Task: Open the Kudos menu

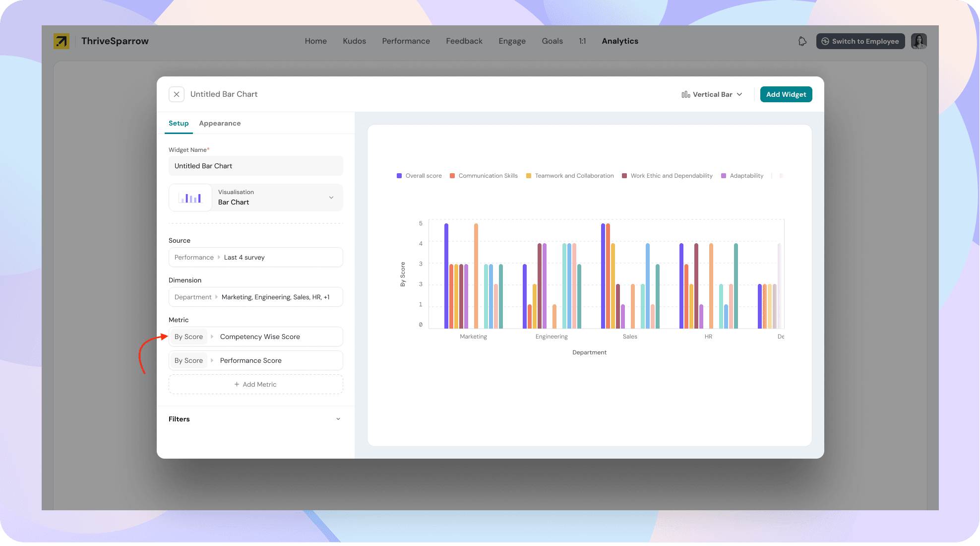Action: click(x=355, y=41)
